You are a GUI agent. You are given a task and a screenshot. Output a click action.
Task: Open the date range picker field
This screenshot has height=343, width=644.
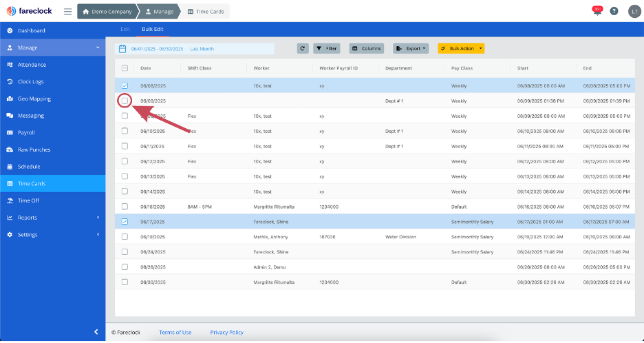[x=194, y=48]
